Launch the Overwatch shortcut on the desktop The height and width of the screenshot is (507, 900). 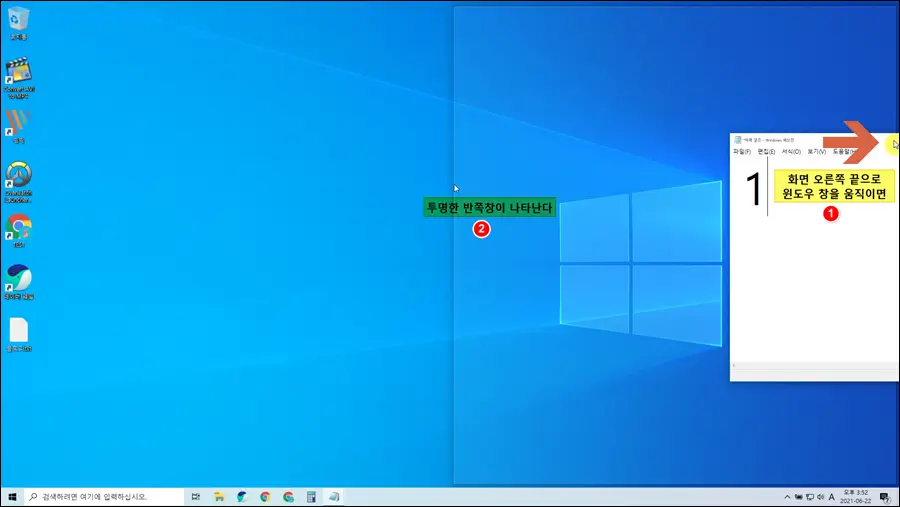pyautogui.click(x=18, y=181)
